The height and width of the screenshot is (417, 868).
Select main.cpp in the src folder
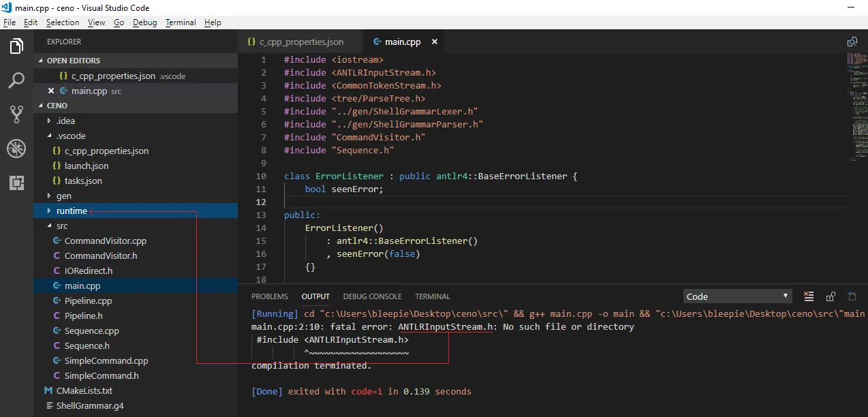click(x=136, y=285)
